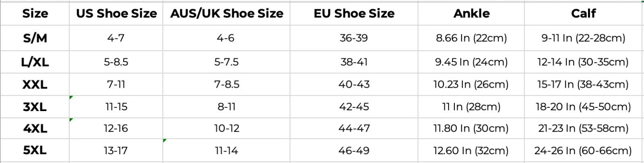This screenshot has width=644, height=163.
Task: Select the 12-16 US shoe size cell
Action: (116, 128)
